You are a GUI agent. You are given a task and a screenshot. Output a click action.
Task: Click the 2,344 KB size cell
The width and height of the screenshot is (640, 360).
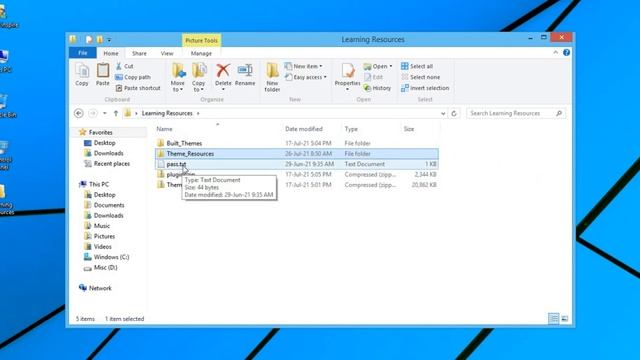(426, 174)
